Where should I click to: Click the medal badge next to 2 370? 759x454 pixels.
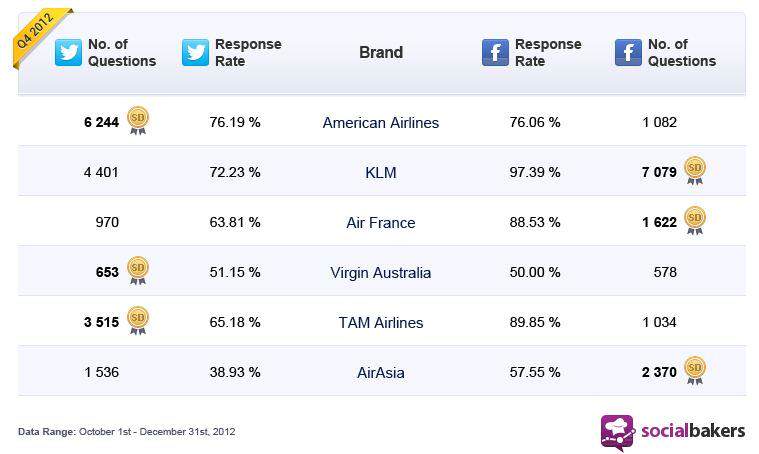pos(695,370)
